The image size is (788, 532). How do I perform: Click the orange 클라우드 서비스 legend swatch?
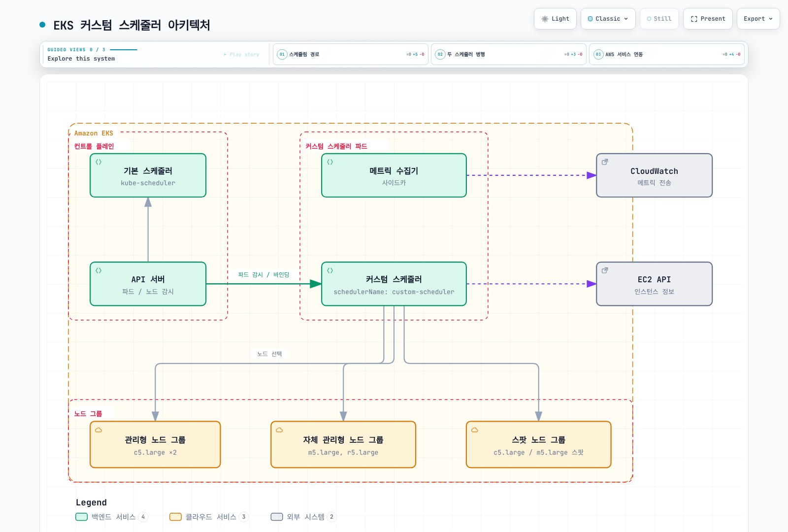click(175, 517)
